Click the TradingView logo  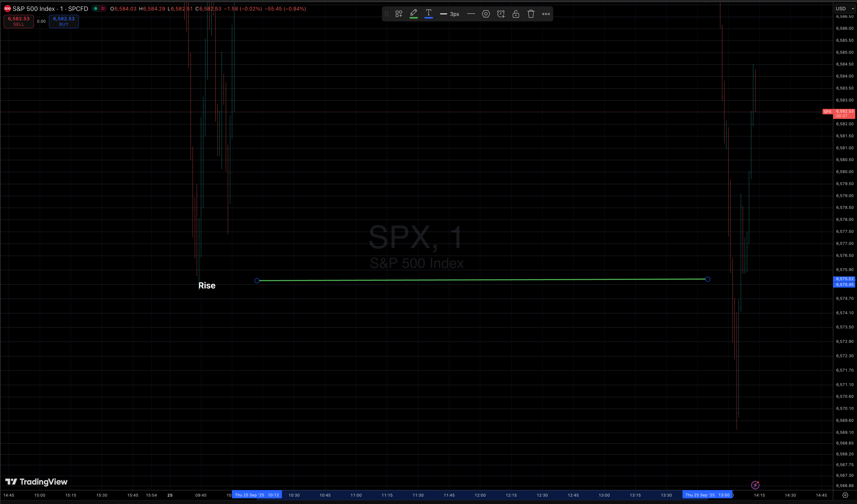pyautogui.click(x=36, y=482)
